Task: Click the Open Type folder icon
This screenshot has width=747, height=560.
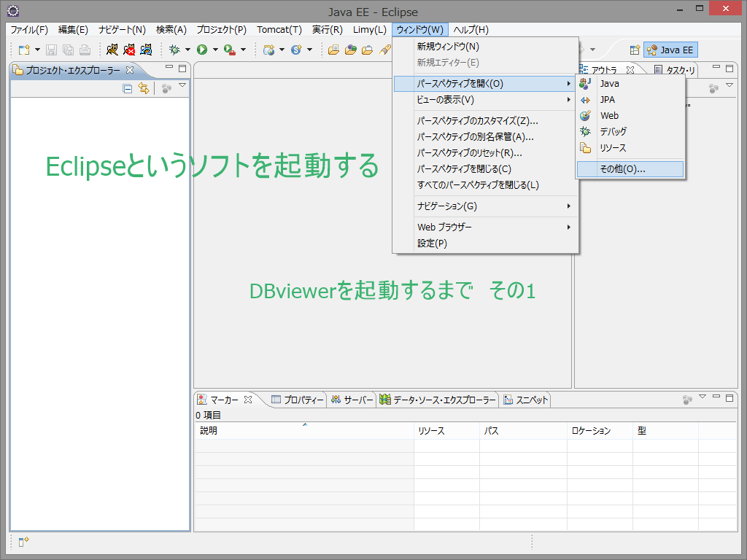Action: click(x=333, y=50)
